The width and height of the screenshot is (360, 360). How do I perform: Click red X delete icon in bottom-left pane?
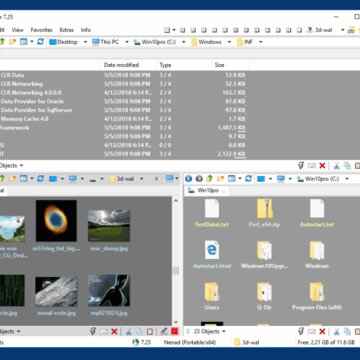(x=114, y=331)
